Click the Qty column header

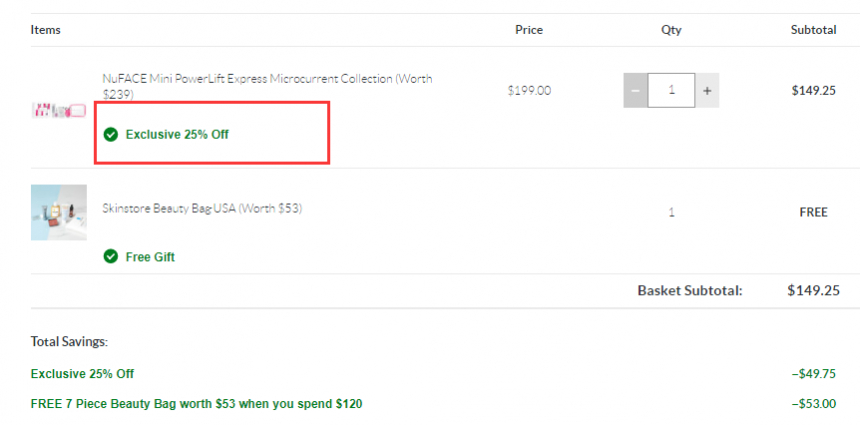pyautogui.click(x=671, y=30)
